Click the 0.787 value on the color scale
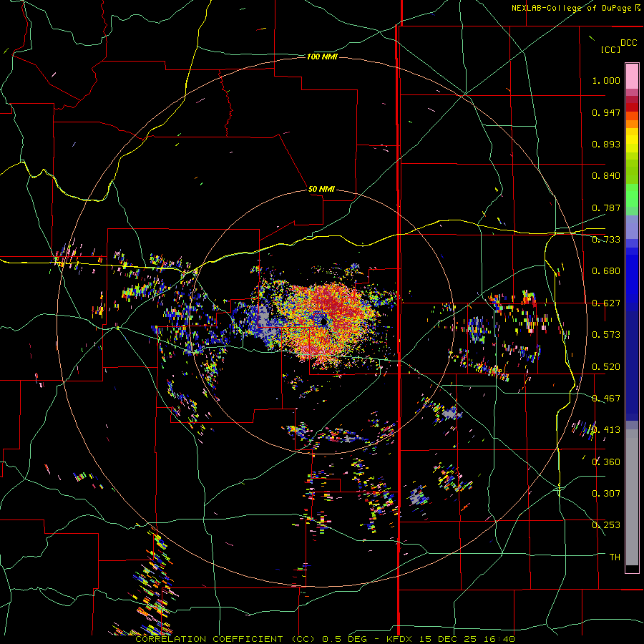Image resolution: width=644 pixels, height=644 pixels. coord(606,208)
